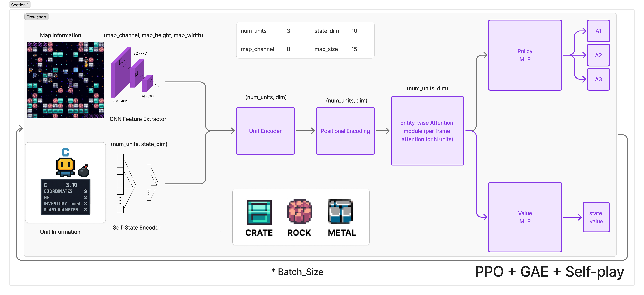Click the character stats panel showing HP
The width and height of the screenshot is (644, 295).
65,197
